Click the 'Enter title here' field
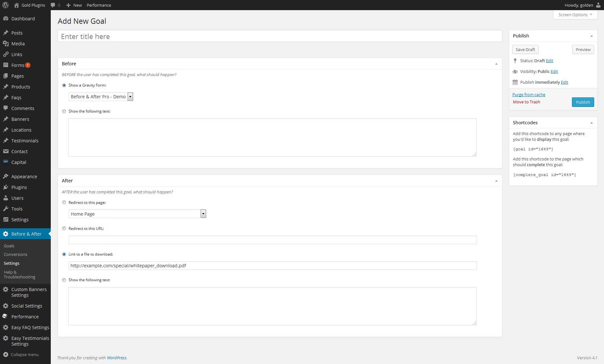Image resolution: width=604 pixels, height=364 pixels. (280, 36)
